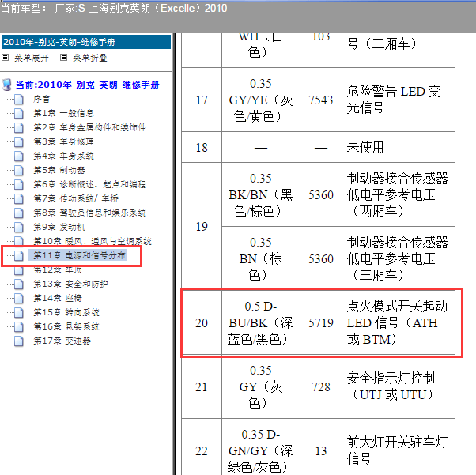The width and height of the screenshot is (476, 475).
Task: Click the header 2010年-别克-英朗-维修手册
Action: [x=86, y=42]
